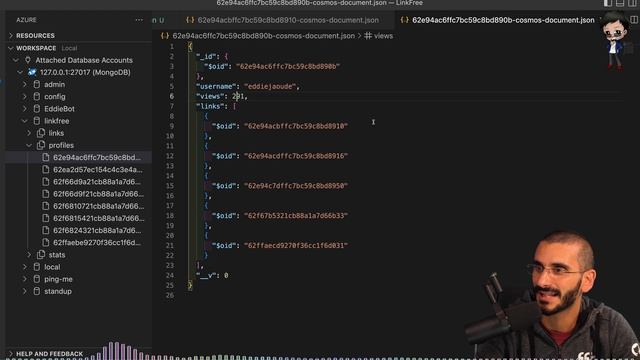The image size is (640, 360).
Task: Toggle bottom panel layout icon
Action: pos(620,3)
